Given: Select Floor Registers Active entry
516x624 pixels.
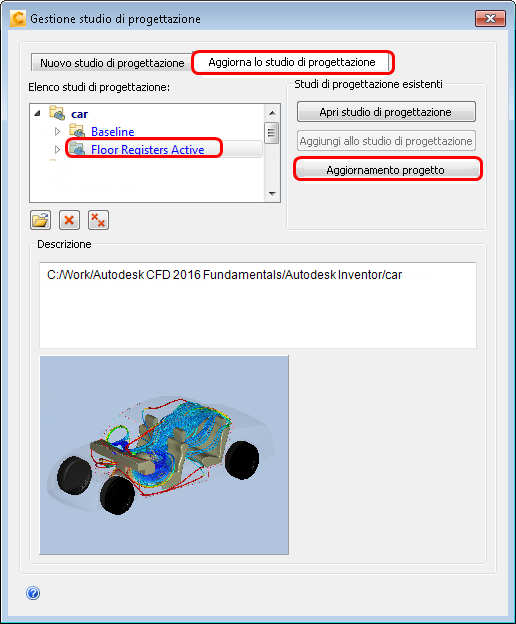Looking at the screenshot, I should [x=148, y=150].
